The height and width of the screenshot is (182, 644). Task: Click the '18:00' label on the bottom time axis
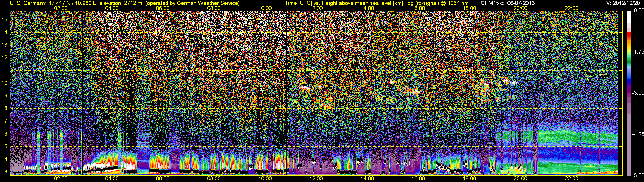[x=469, y=179]
